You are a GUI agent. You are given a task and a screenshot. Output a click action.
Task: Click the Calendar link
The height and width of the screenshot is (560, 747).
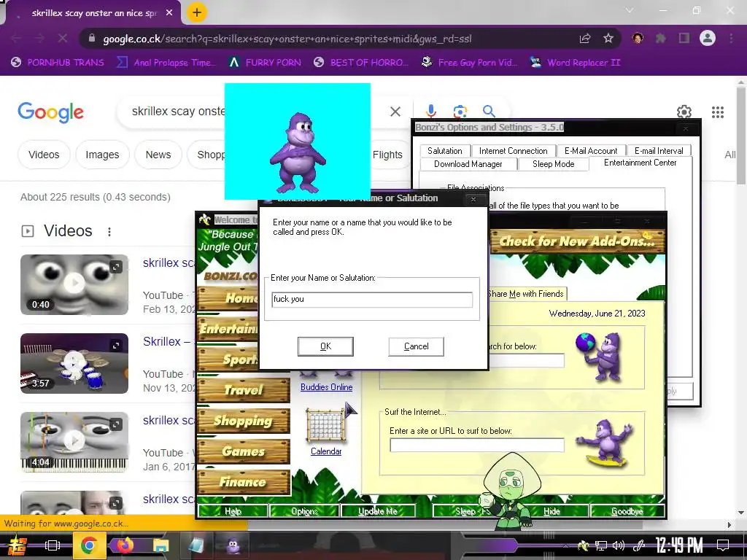326,451
